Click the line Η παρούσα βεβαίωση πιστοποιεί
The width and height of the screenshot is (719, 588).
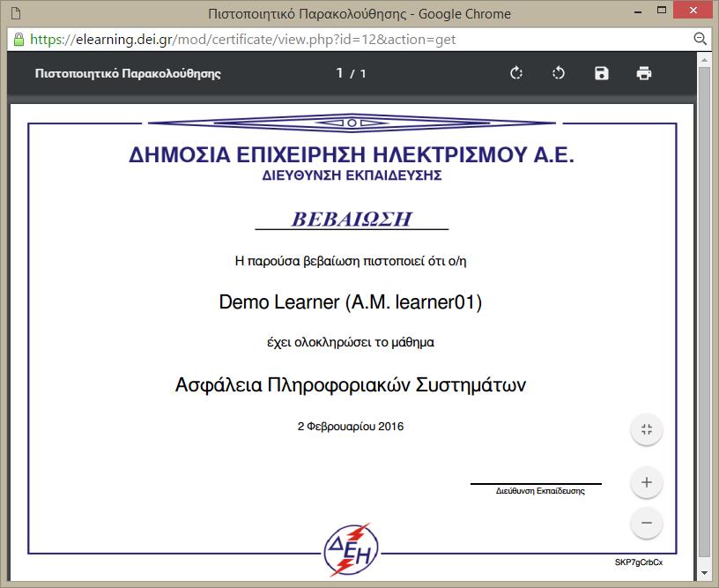click(351, 261)
